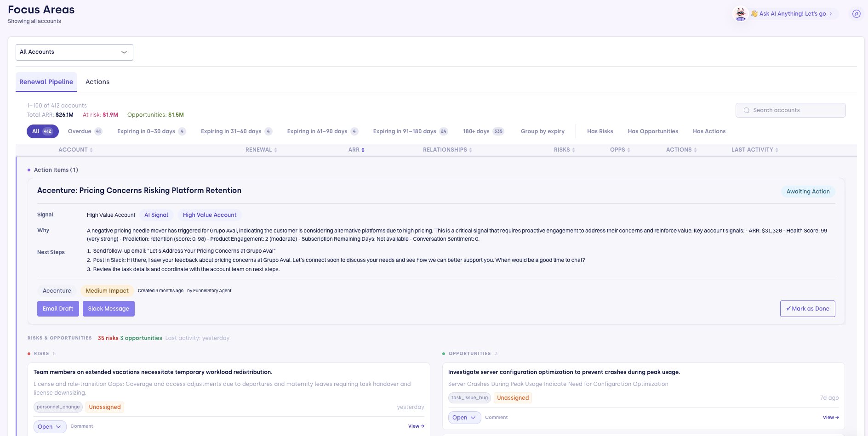Screen dimensions: 868x436
Task: Click the At risk $1.9M text
Action: pyautogui.click(x=100, y=115)
